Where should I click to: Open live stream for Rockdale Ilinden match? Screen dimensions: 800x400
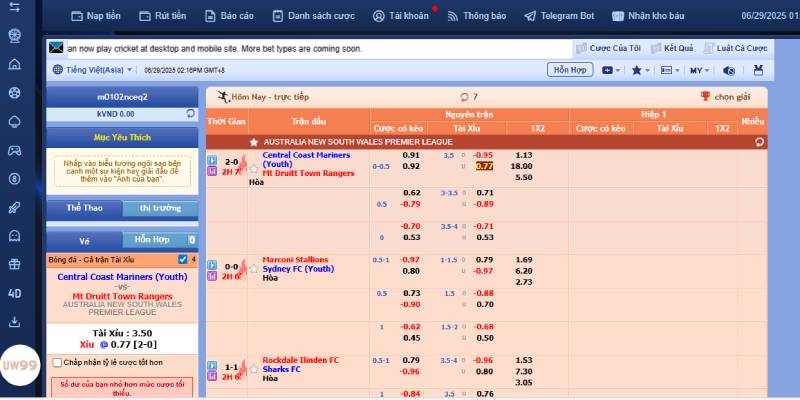[212, 365]
